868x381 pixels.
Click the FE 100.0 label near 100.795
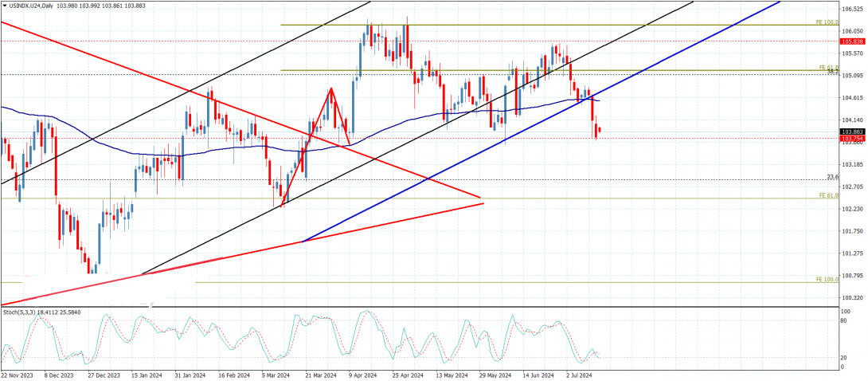[827, 280]
